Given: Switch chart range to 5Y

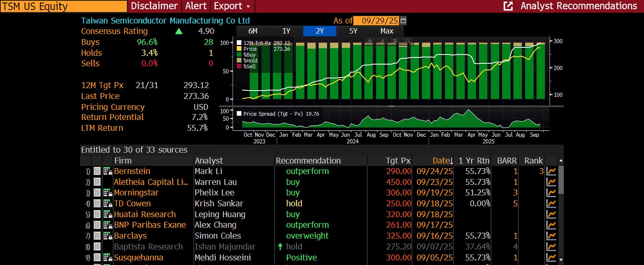Looking at the screenshot, I should coord(353,31).
